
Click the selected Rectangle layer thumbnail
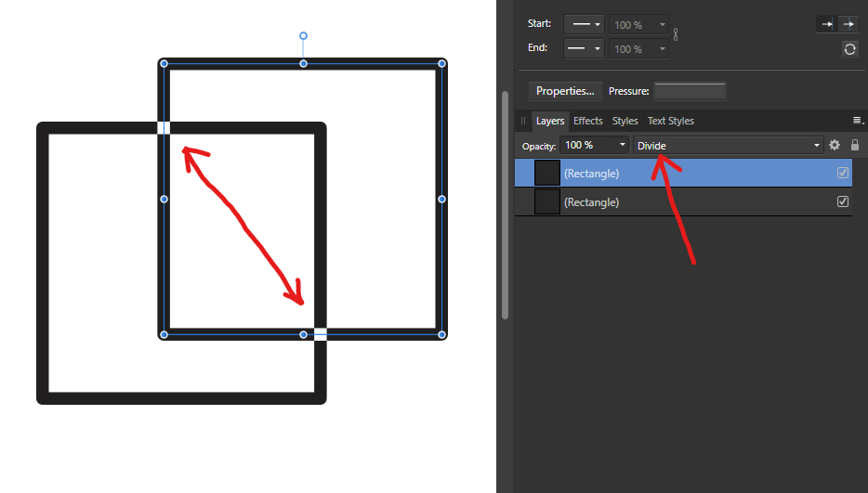(547, 174)
